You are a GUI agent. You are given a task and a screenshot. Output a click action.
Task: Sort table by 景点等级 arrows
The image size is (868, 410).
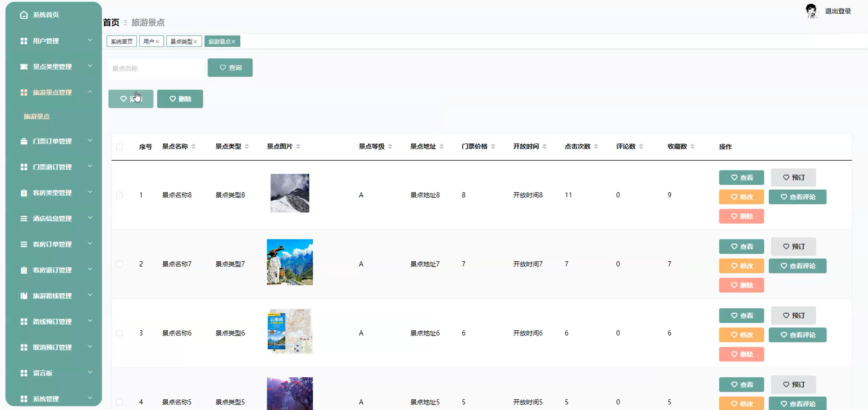click(390, 146)
